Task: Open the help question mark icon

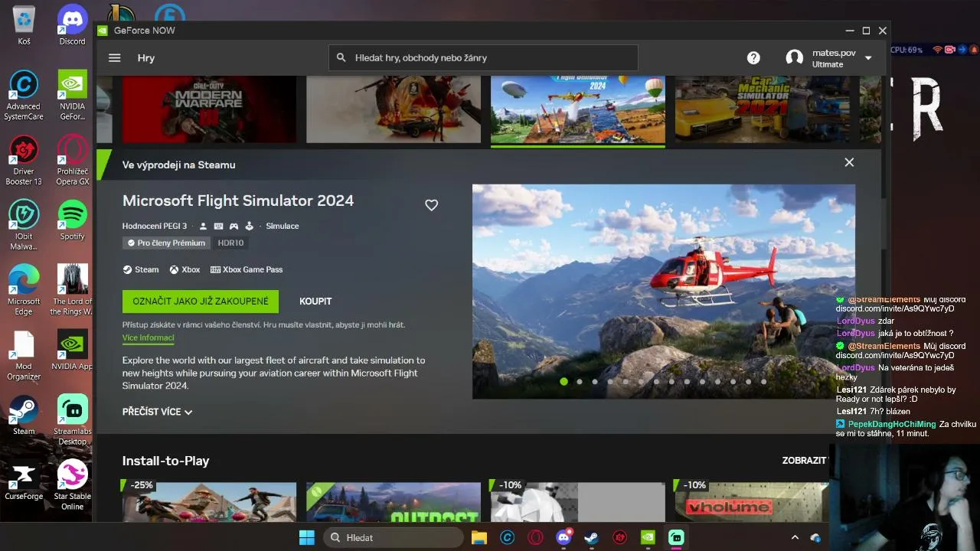Action: 753,58
